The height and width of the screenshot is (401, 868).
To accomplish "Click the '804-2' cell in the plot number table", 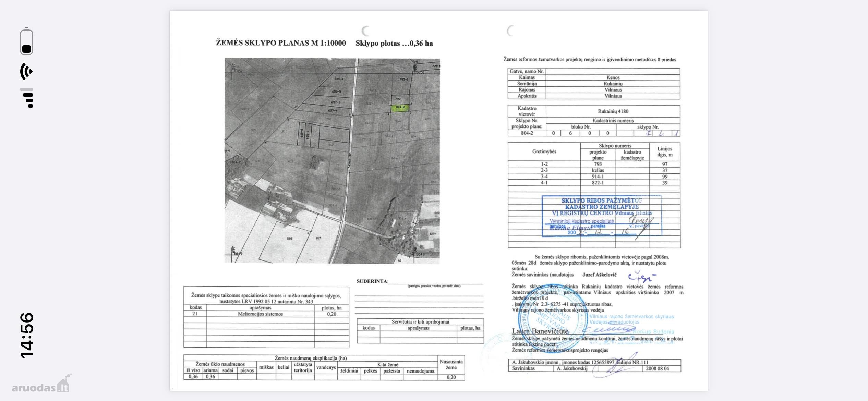I will coord(527,133).
